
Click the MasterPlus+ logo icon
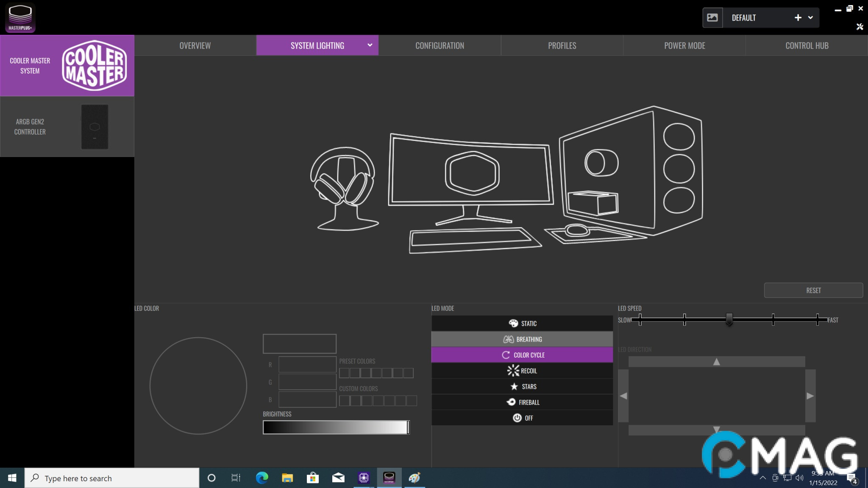click(20, 17)
